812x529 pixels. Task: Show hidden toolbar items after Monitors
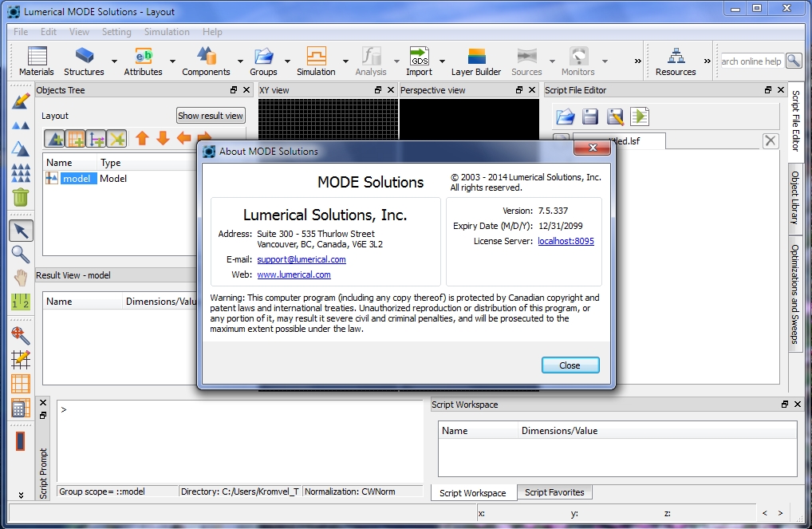pos(637,61)
